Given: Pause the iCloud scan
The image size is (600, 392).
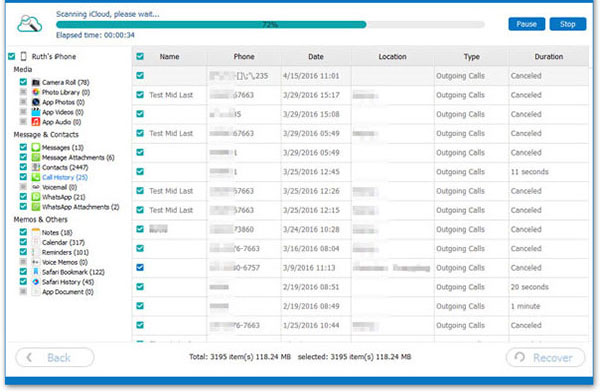Looking at the screenshot, I should point(527,24).
